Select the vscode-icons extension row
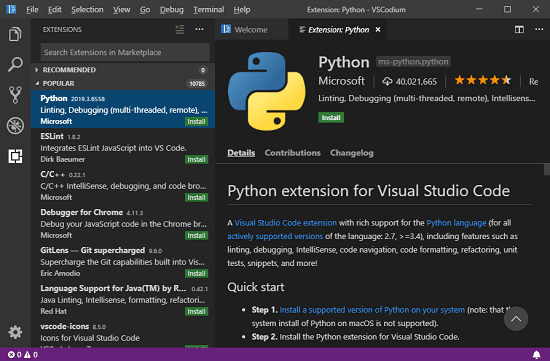Image resolution: width=550 pixels, height=361 pixels. [x=123, y=333]
